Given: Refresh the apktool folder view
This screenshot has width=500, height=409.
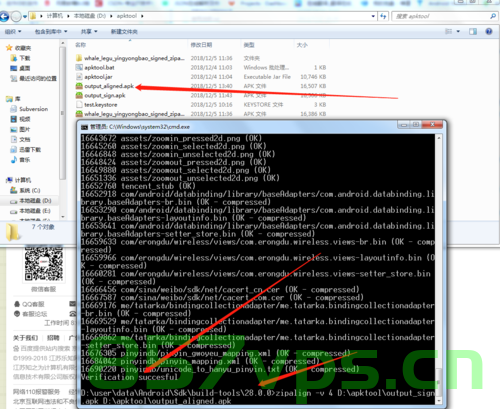Looking at the screenshot, I should (x=383, y=16).
